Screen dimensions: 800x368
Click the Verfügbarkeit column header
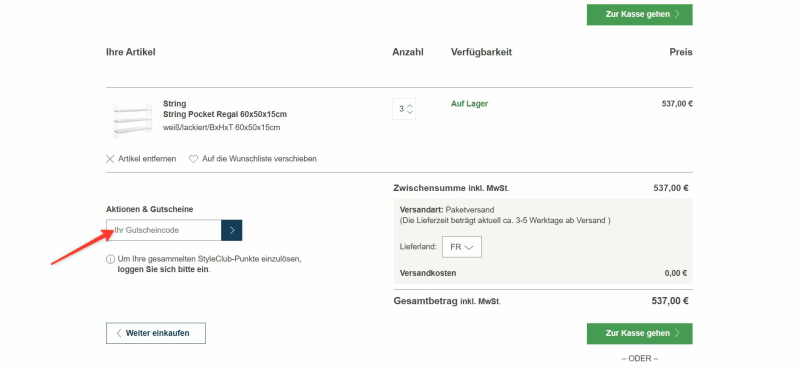481,52
